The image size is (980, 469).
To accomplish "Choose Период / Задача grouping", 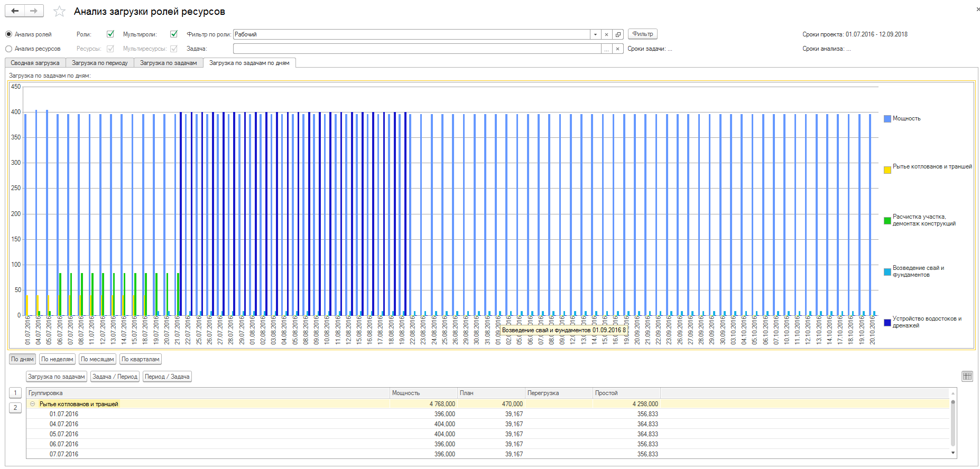I will point(167,377).
